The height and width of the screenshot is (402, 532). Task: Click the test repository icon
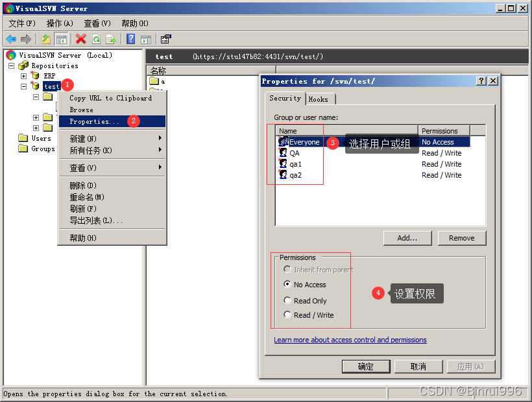[35, 86]
